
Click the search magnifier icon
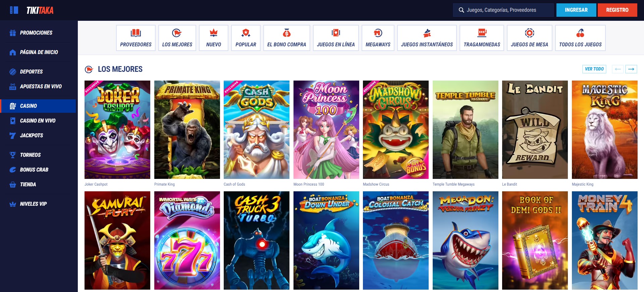coord(462,10)
